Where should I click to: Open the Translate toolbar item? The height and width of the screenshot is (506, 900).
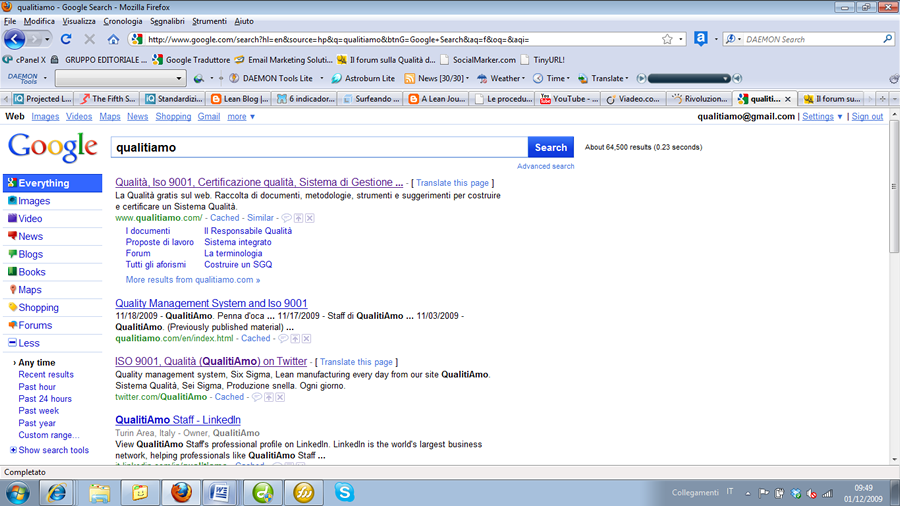pos(601,78)
